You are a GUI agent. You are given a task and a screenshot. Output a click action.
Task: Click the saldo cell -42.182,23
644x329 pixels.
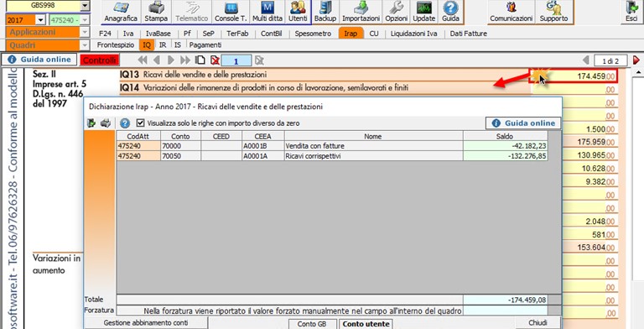pyautogui.click(x=505, y=146)
